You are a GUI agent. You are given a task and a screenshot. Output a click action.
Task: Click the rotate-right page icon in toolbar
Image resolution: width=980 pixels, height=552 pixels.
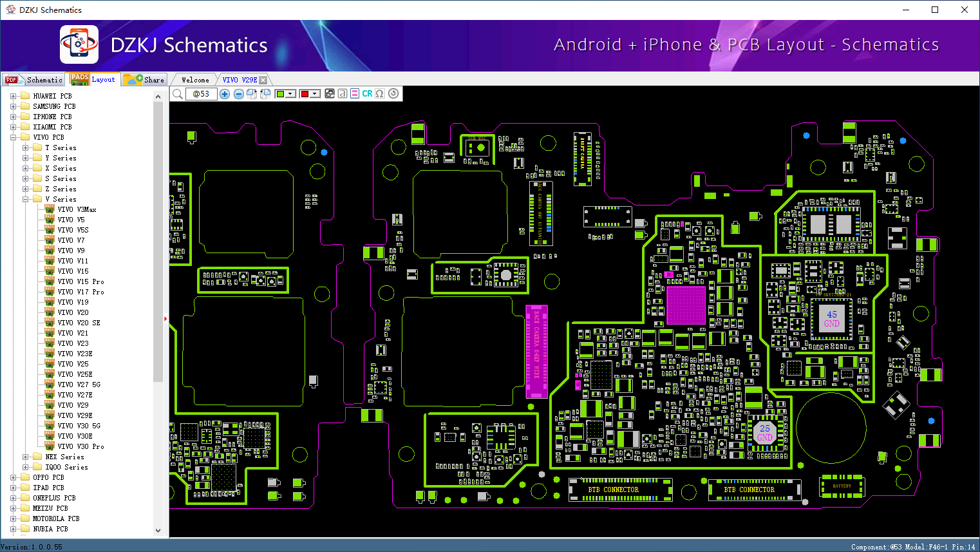pyautogui.click(x=252, y=94)
